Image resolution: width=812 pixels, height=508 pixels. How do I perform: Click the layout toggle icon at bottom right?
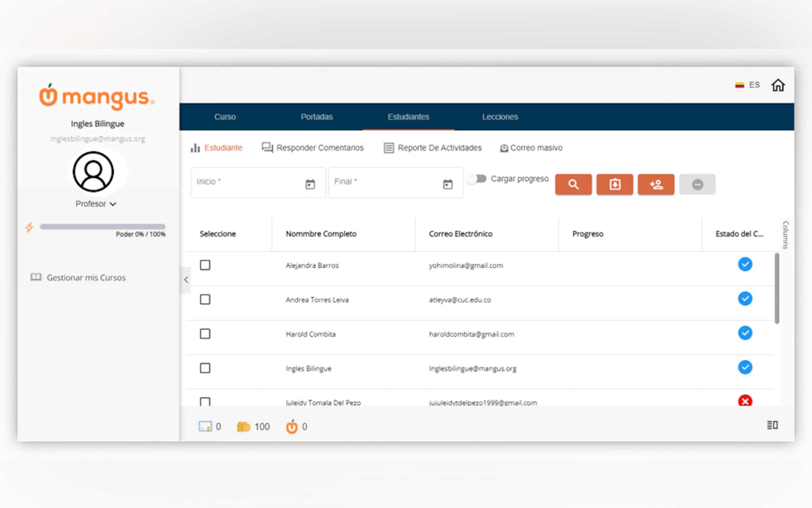[772, 425]
